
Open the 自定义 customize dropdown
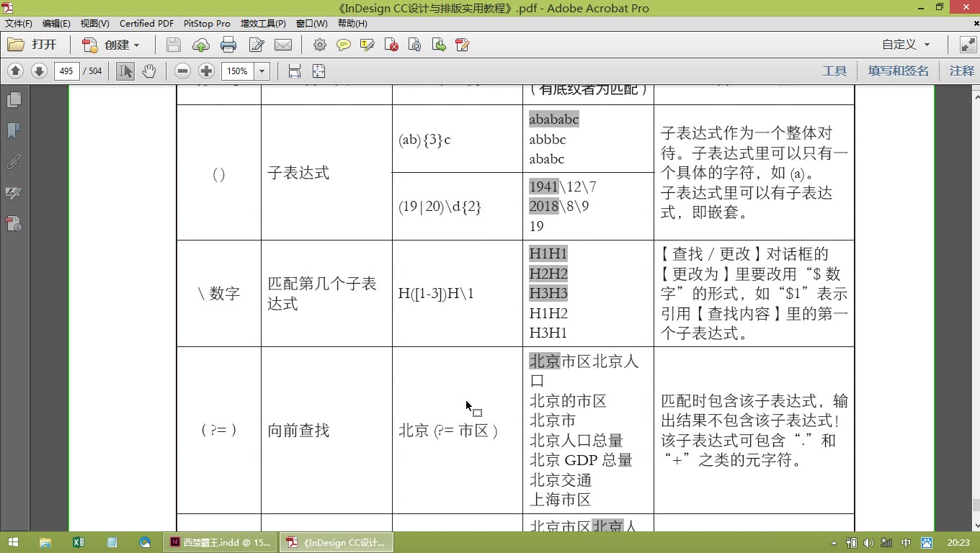click(x=906, y=45)
